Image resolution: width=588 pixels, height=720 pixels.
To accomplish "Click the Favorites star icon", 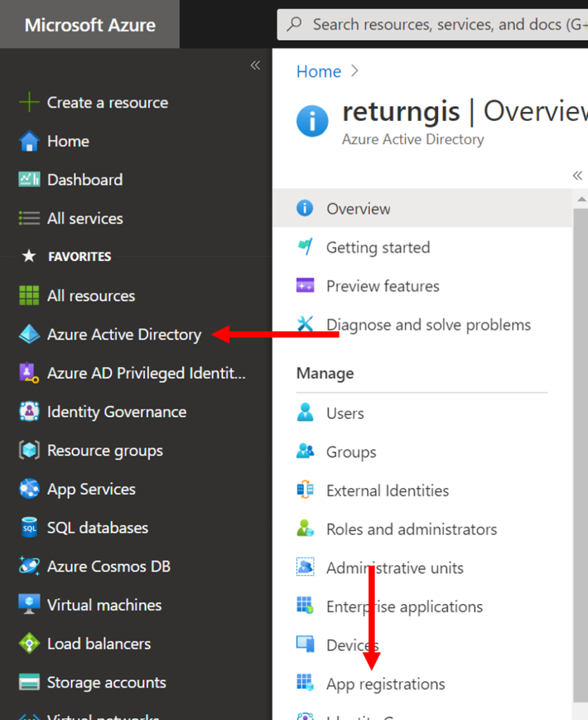I will click(x=29, y=256).
